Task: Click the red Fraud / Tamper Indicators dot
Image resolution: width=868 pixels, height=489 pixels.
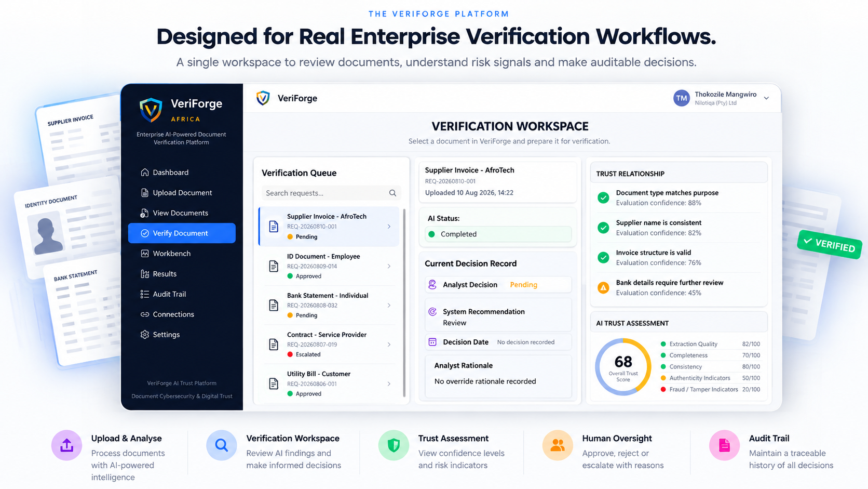Action: tap(663, 390)
